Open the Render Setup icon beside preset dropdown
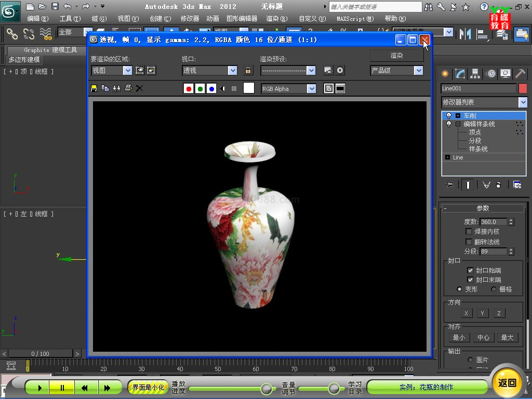The height and width of the screenshot is (399, 532). tap(328, 70)
